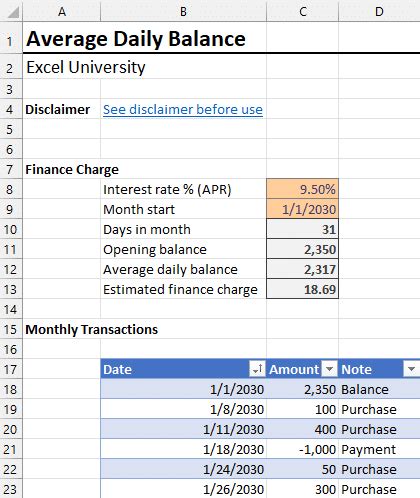Select the 1/8/2030 date cell
The height and width of the screenshot is (498, 420).
[x=183, y=409]
